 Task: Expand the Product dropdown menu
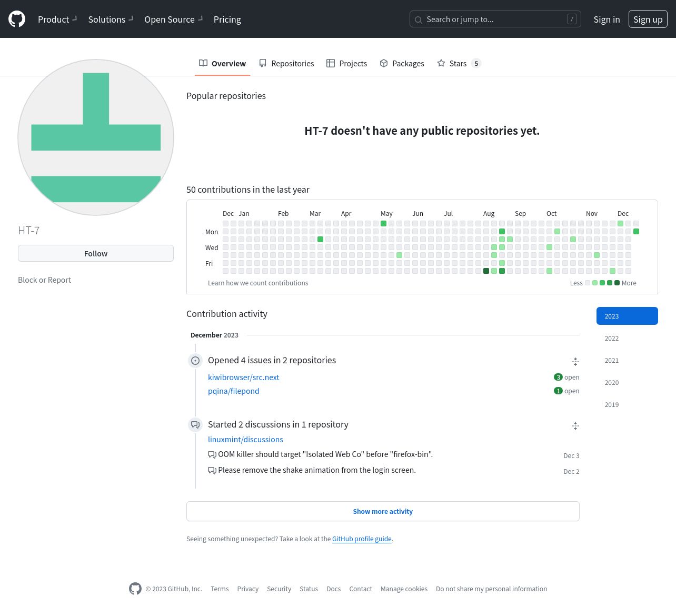click(57, 19)
